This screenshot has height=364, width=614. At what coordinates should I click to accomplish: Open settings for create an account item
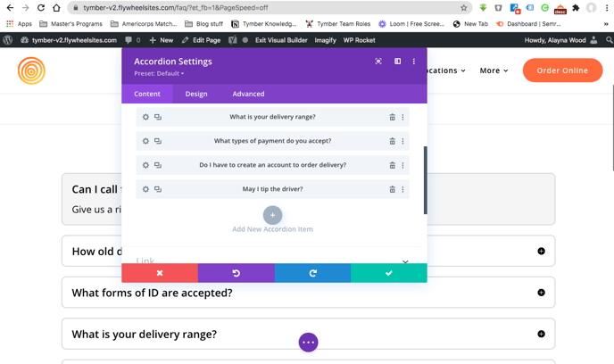tap(145, 165)
